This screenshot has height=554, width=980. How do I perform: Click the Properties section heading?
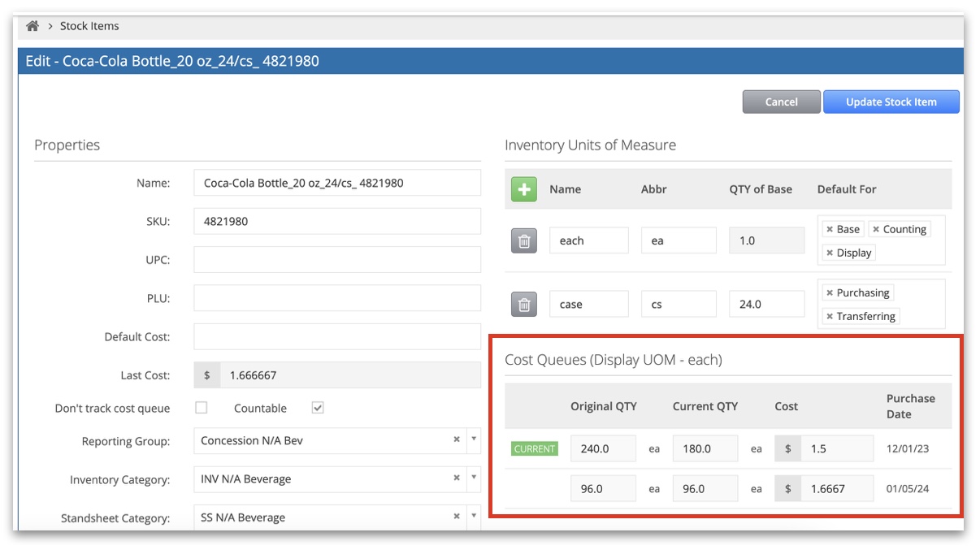point(67,145)
